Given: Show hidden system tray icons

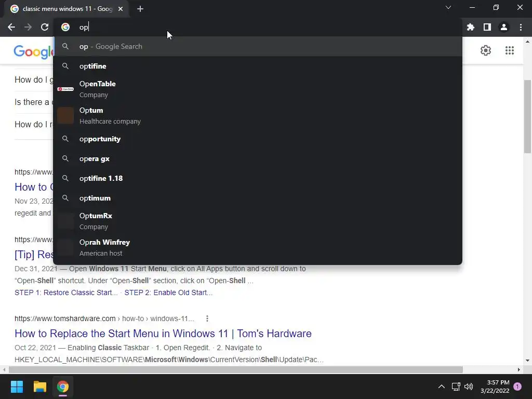Looking at the screenshot, I should [442, 387].
